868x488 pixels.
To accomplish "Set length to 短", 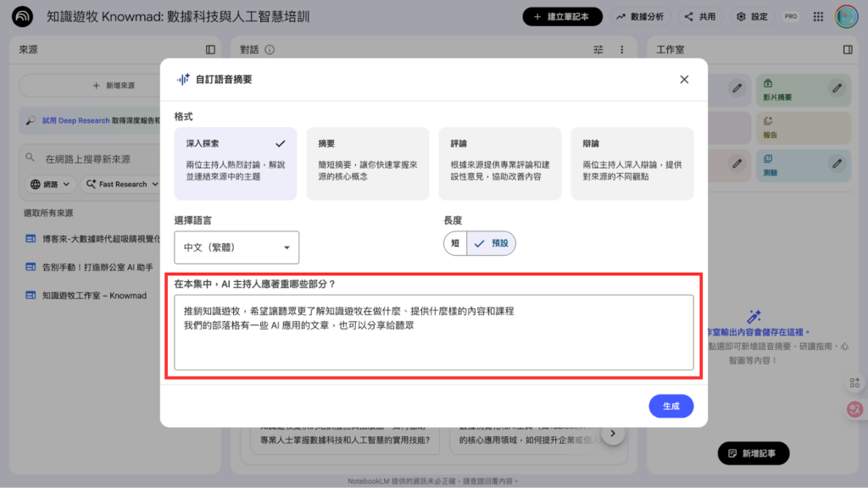I will tap(455, 243).
